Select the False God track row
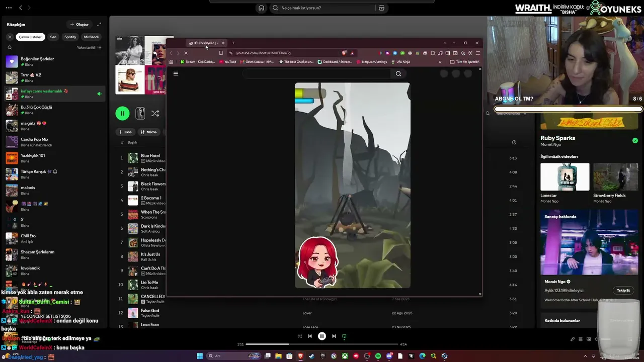This screenshot has width=644, height=362. (x=141, y=313)
